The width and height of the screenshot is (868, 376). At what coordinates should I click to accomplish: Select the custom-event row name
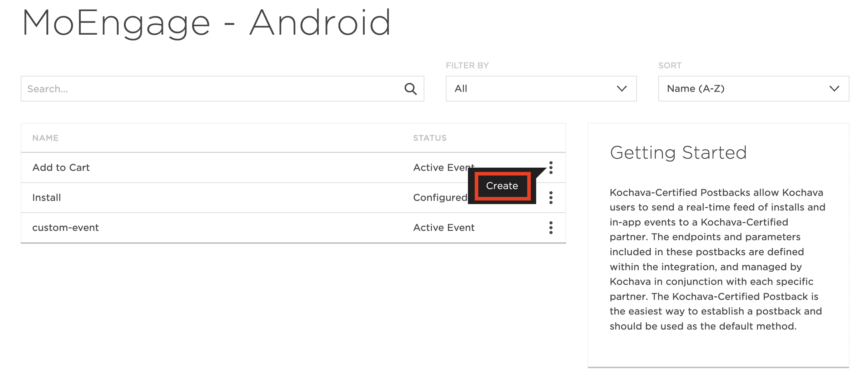pyautogui.click(x=65, y=228)
